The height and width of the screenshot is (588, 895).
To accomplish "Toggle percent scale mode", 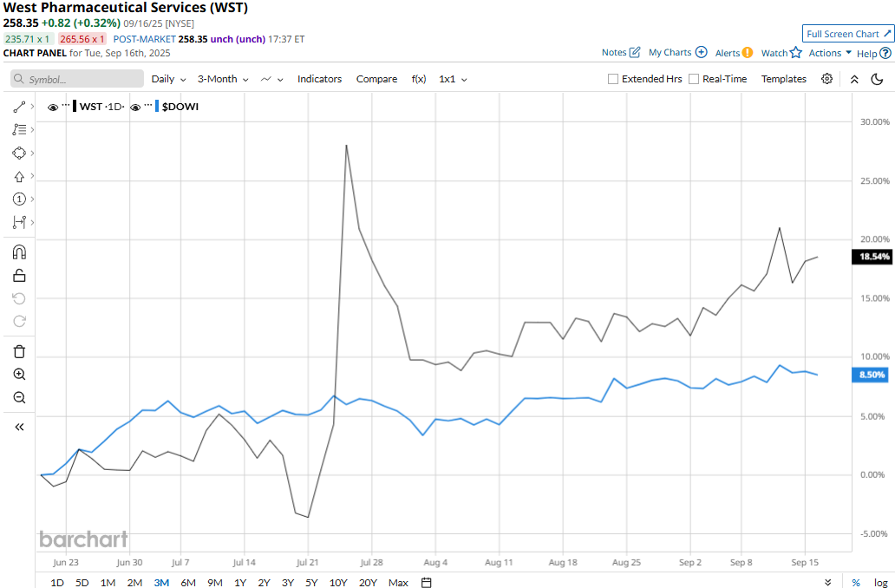I will [x=856, y=582].
